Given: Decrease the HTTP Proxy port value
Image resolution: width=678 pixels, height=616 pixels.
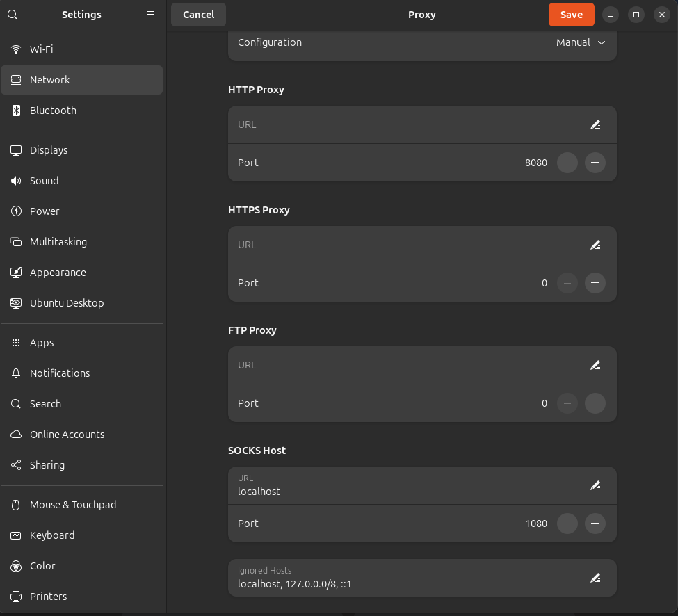Looking at the screenshot, I should (x=567, y=163).
